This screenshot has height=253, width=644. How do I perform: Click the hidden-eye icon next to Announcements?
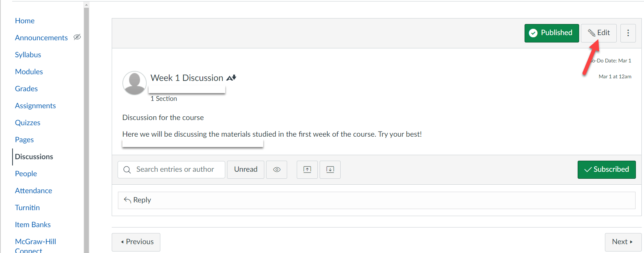pos(77,37)
